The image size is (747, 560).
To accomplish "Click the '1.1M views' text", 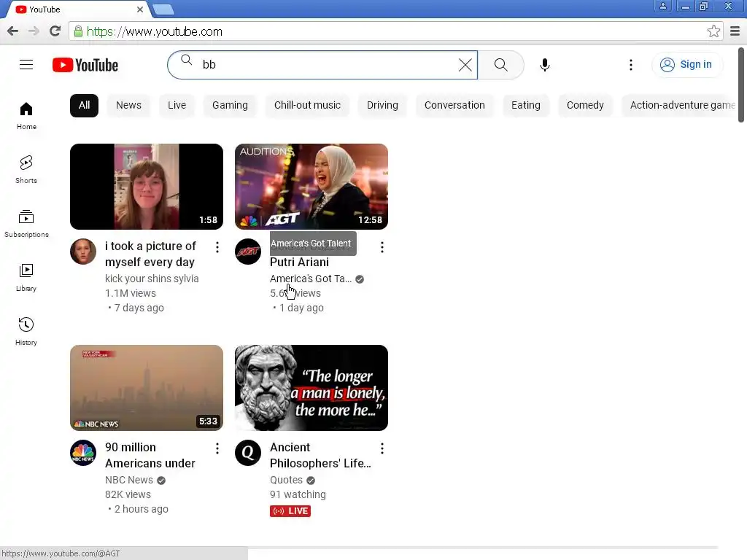I will coord(130,293).
